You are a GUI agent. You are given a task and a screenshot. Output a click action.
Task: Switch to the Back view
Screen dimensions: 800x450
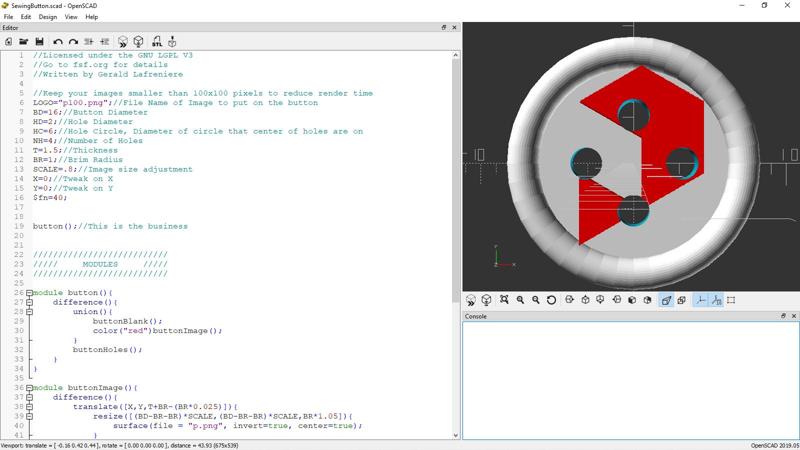(647, 300)
